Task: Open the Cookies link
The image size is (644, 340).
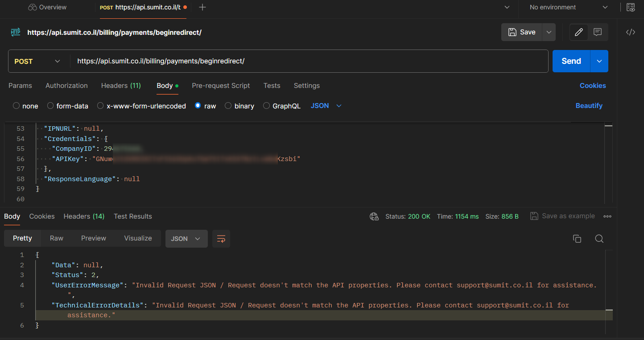Action: tap(593, 86)
